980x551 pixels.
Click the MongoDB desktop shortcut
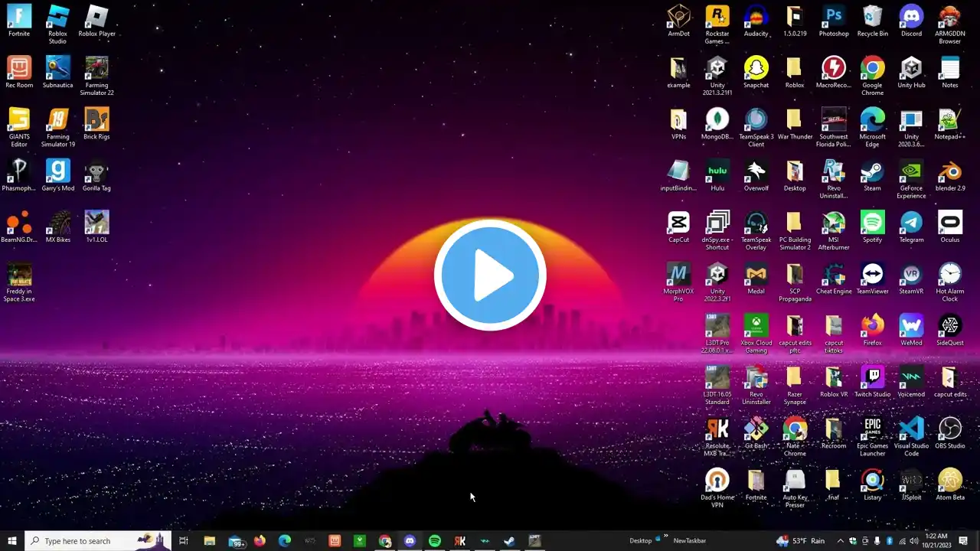point(717,123)
